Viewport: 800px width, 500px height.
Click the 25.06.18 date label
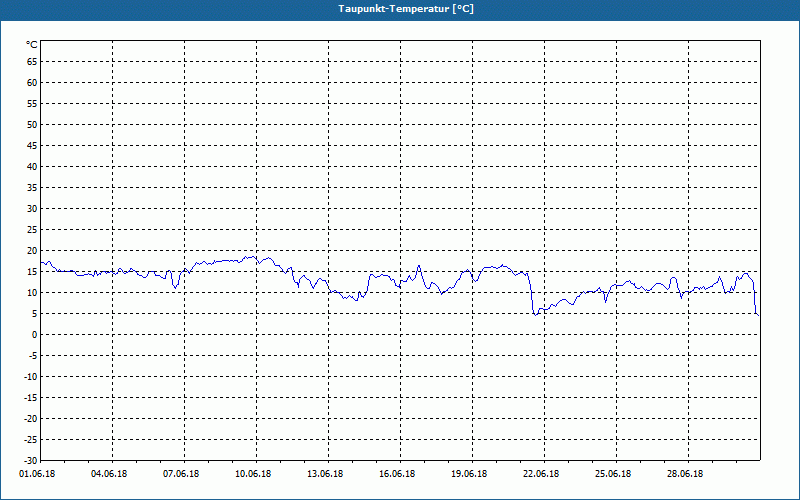[613, 473]
